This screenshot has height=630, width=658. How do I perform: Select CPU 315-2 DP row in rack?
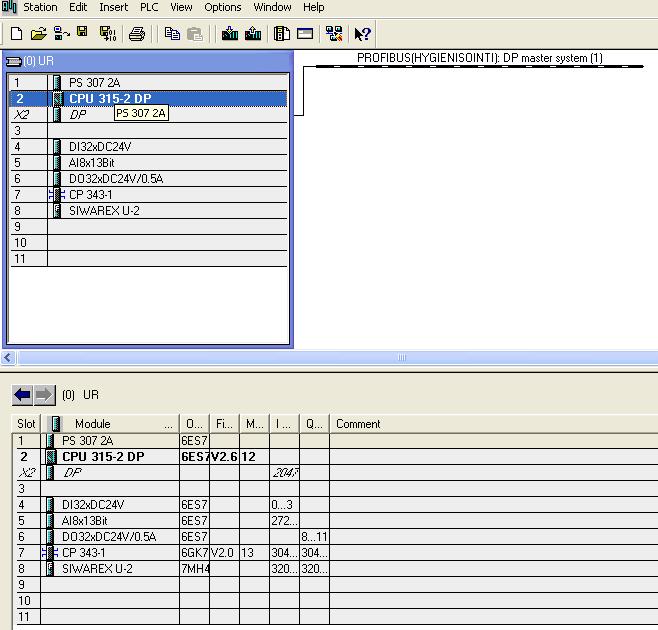[x=149, y=99]
